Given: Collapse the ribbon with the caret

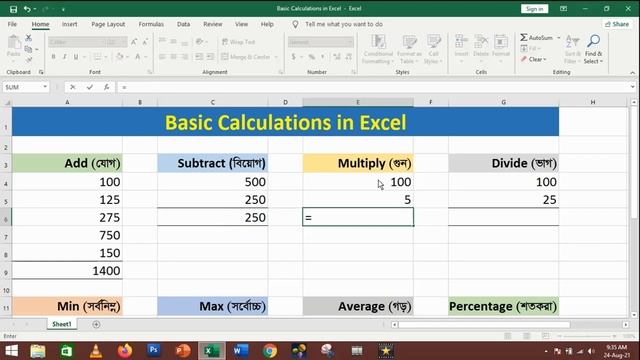Looking at the screenshot, I should pyautogui.click(x=632, y=73).
